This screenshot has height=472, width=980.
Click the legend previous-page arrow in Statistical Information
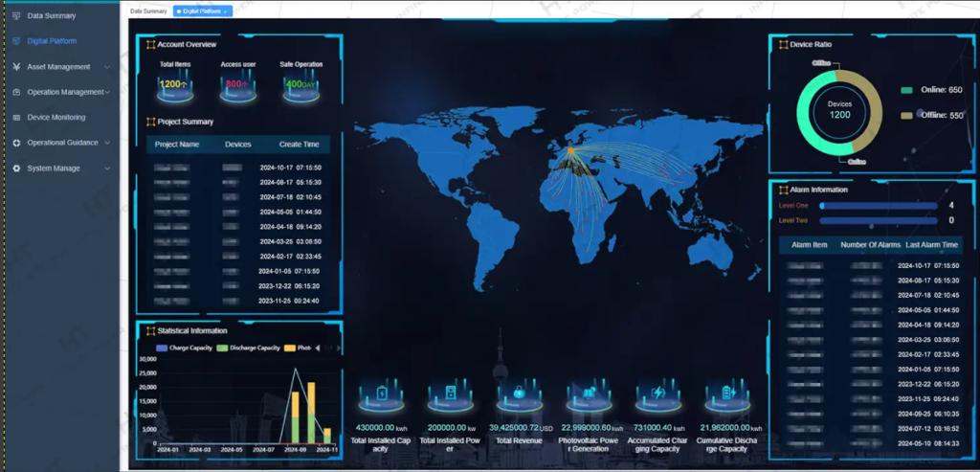click(x=317, y=348)
